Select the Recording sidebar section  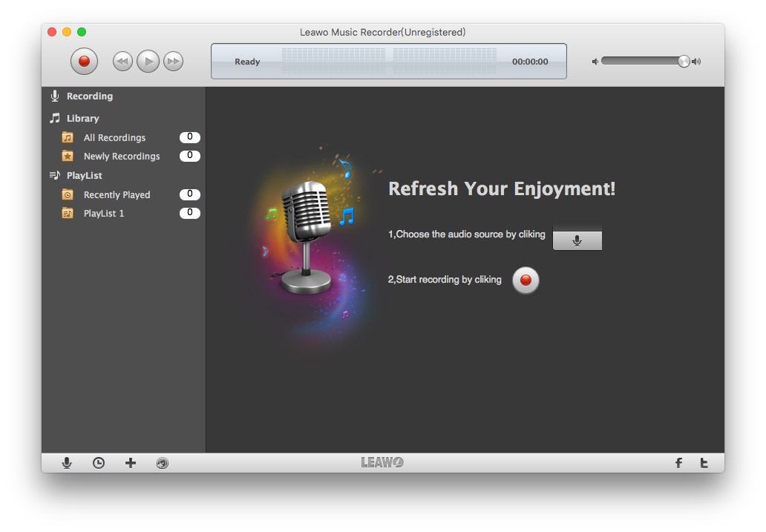89,96
